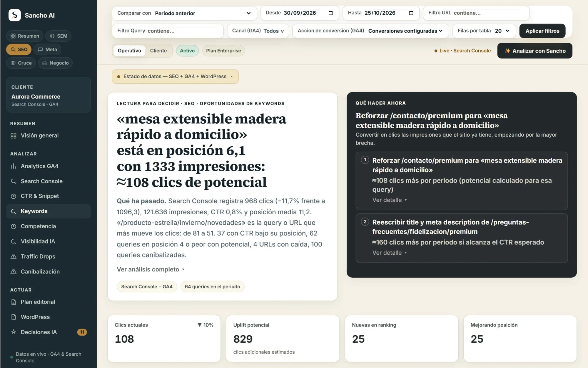Click 64 queries en el periodo chip
The width and height of the screenshot is (588, 368).
(x=212, y=286)
